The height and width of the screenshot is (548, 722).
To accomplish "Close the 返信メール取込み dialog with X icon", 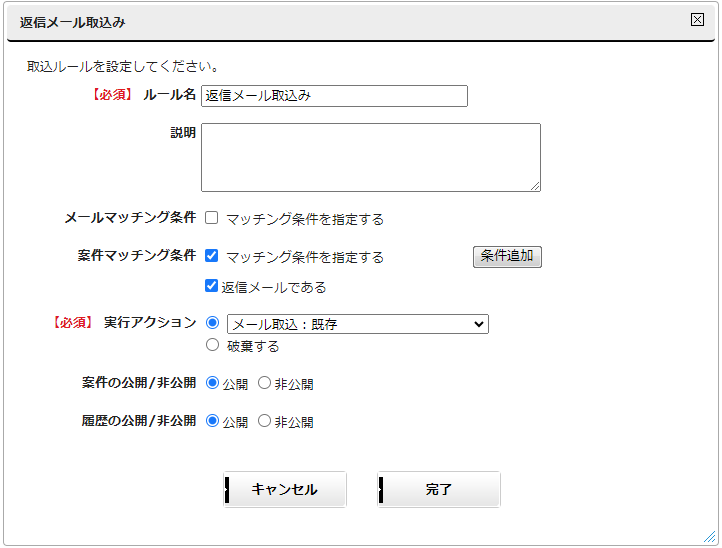I will pyautogui.click(x=697, y=19).
